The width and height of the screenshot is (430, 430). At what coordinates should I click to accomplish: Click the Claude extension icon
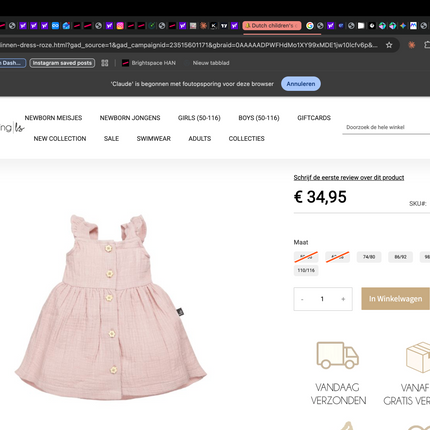pyautogui.click(x=411, y=45)
